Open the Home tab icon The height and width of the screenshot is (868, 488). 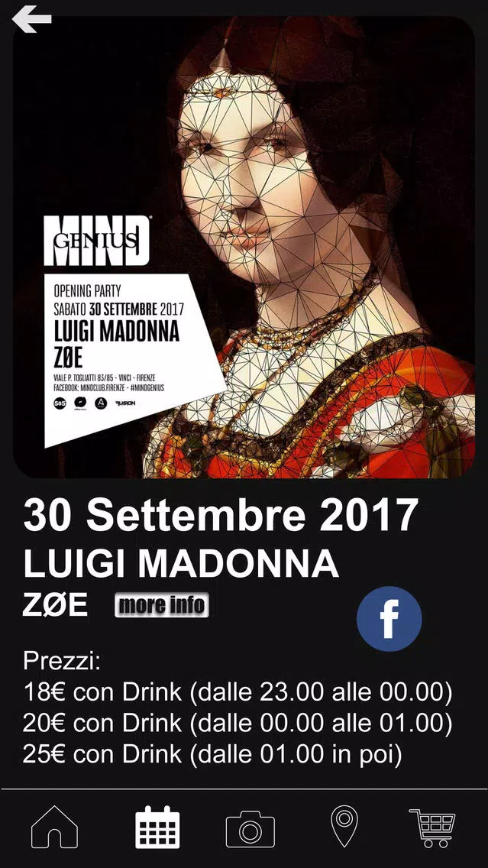[54, 827]
